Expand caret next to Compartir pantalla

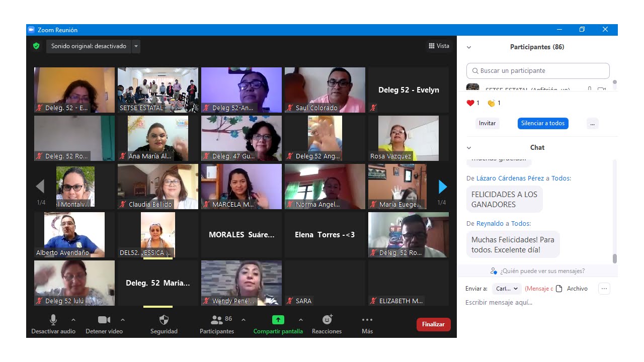point(301,320)
